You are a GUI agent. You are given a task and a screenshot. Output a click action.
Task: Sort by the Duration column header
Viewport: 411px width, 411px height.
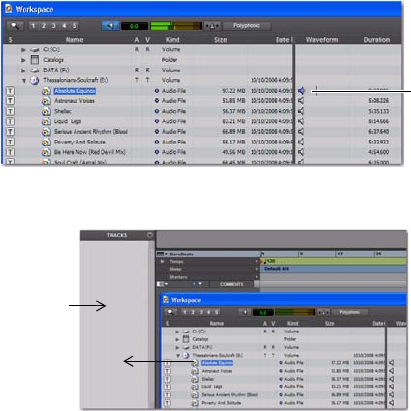tap(377, 40)
